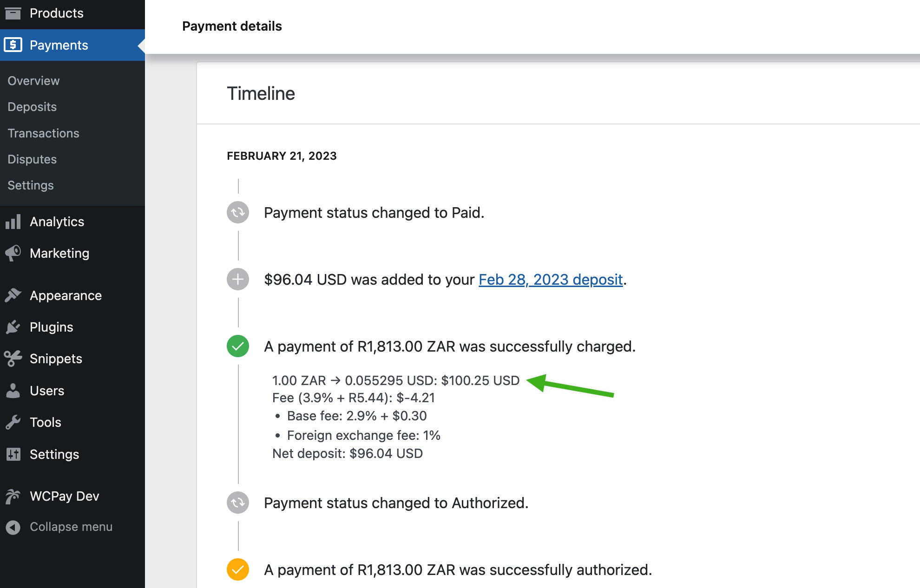
Task: Collapse the admin menu
Action: click(59, 527)
